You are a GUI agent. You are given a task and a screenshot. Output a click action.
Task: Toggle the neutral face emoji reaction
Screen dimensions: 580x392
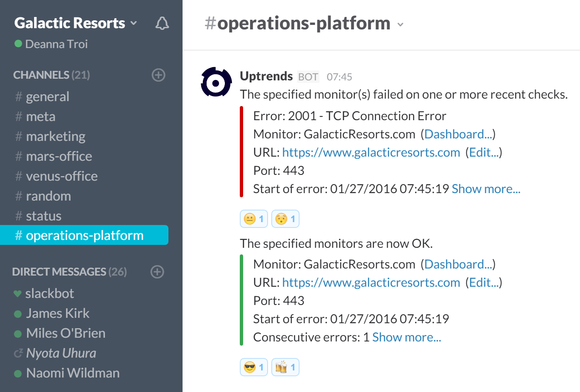pyautogui.click(x=254, y=219)
